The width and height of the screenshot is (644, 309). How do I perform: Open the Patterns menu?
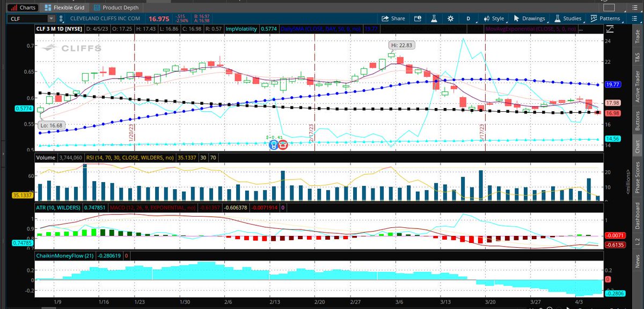click(x=606, y=18)
